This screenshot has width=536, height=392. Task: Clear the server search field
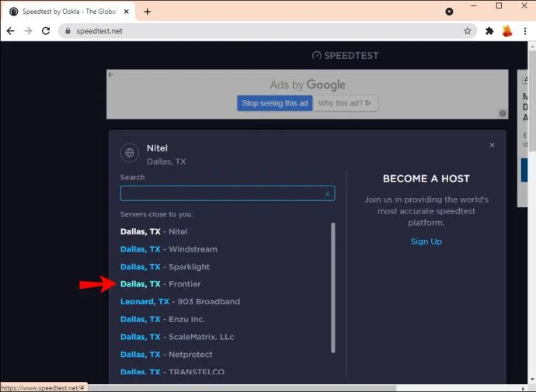tap(327, 193)
